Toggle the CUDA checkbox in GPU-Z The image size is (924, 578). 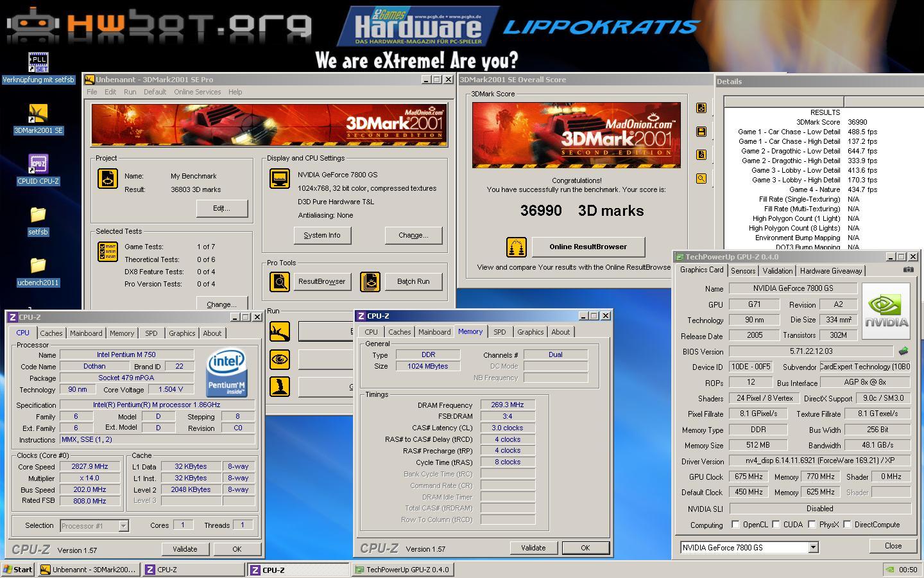pyautogui.click(x=776, y=525)
